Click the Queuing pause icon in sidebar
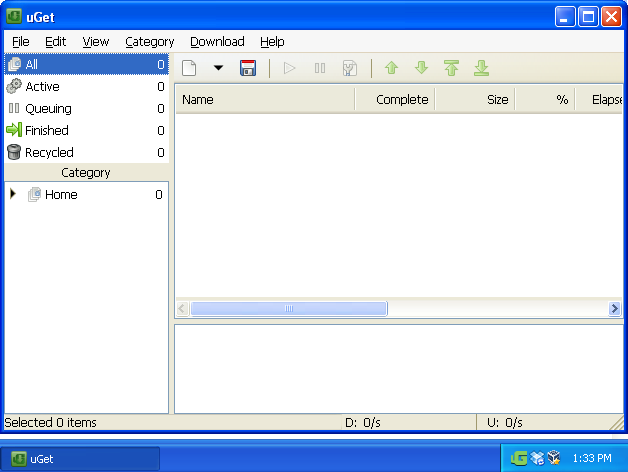628x472 pixels. tap(14, 108)
